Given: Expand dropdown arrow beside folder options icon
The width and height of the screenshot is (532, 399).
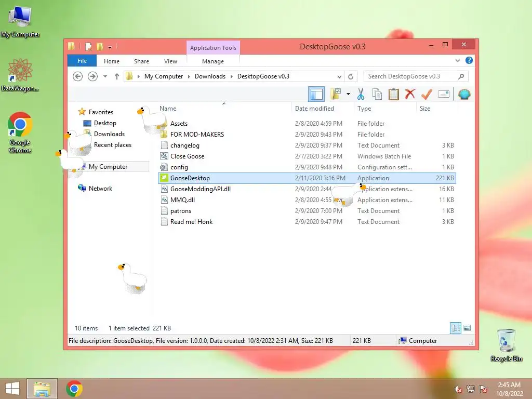Looking at the screenshot, I should coord(348,94).
